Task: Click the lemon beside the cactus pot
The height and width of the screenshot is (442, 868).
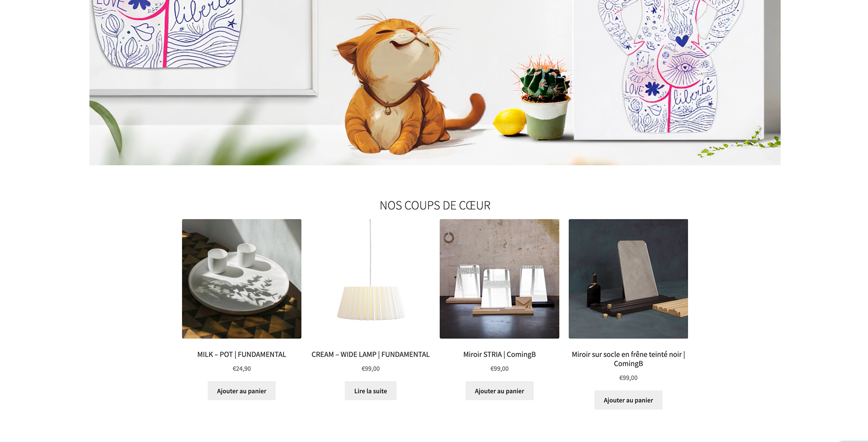Action: click(x=509, y=122)
